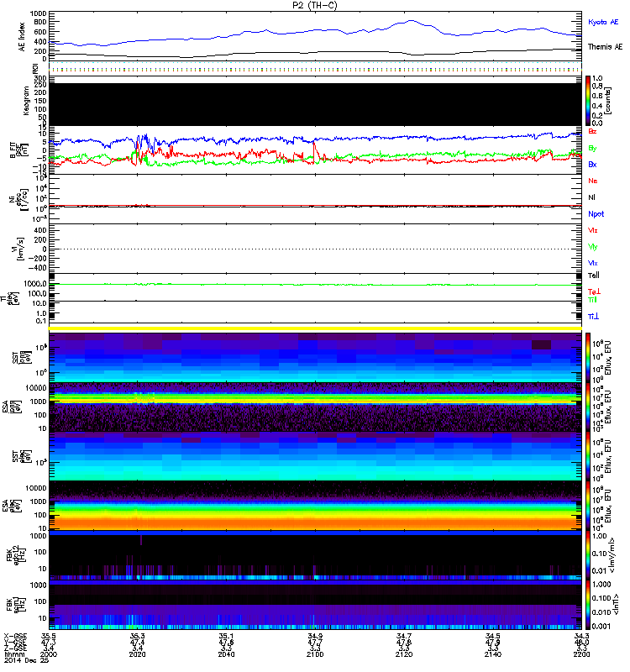Select the green By legend label
630x672 pixels.
(593, 149)
